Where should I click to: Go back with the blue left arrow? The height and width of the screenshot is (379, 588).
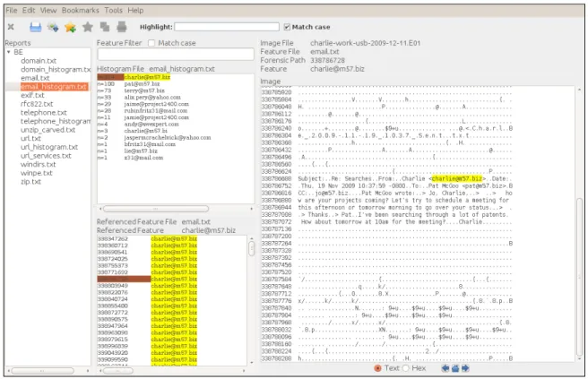445,368
